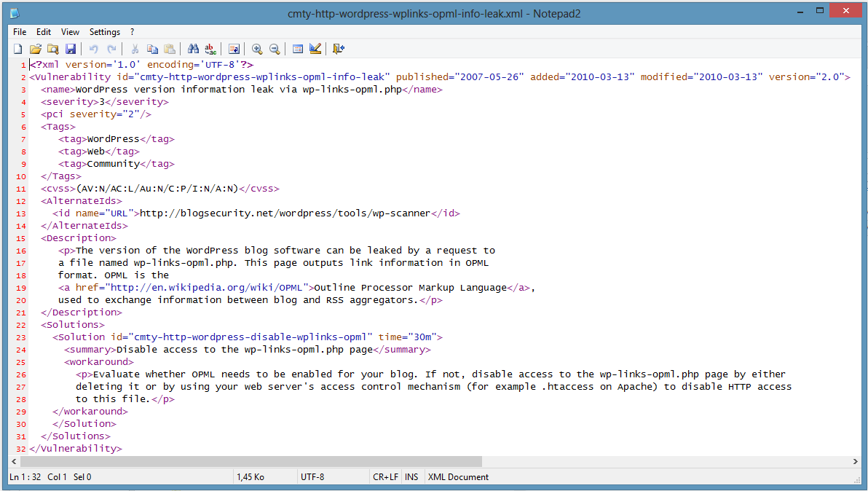
Task: Click the <tag>WordPress</tag> line
Action: point(117,139)
